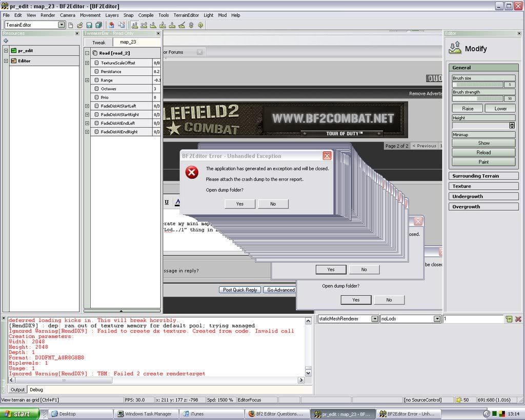
Task: Click the Brush strength slider
Action: (478, 98)
